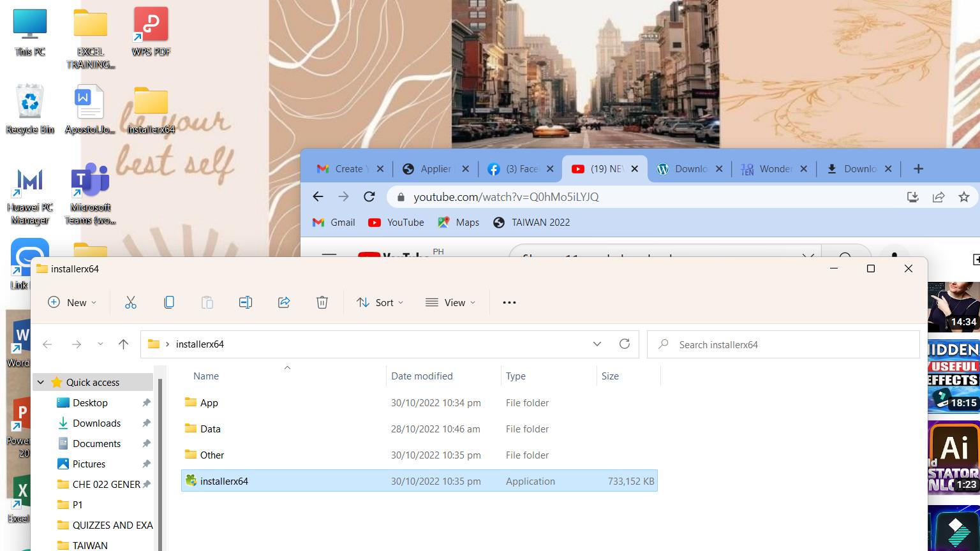Click the Rename icon in Explorer toolbar

[246, 302]
